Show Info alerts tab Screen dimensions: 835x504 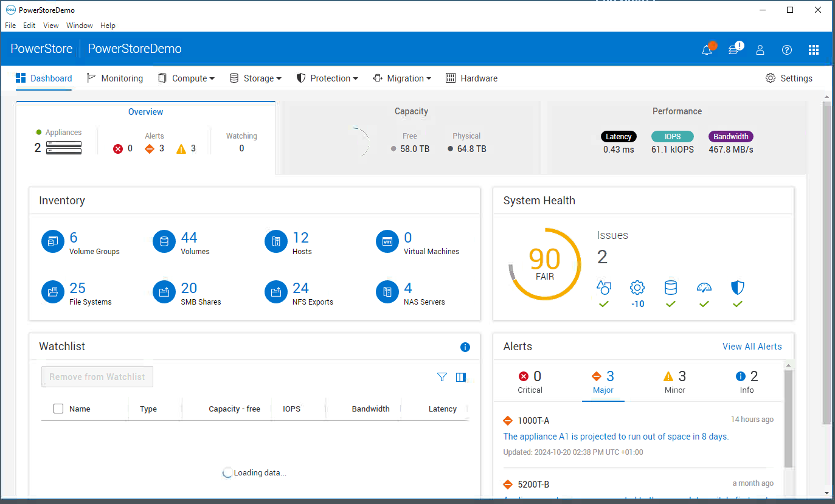click(747, 382)
